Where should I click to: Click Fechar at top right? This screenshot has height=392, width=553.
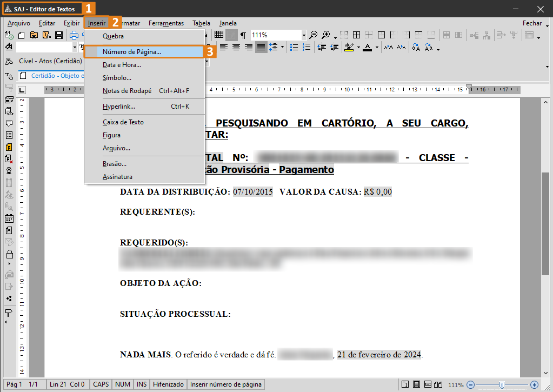532,23
